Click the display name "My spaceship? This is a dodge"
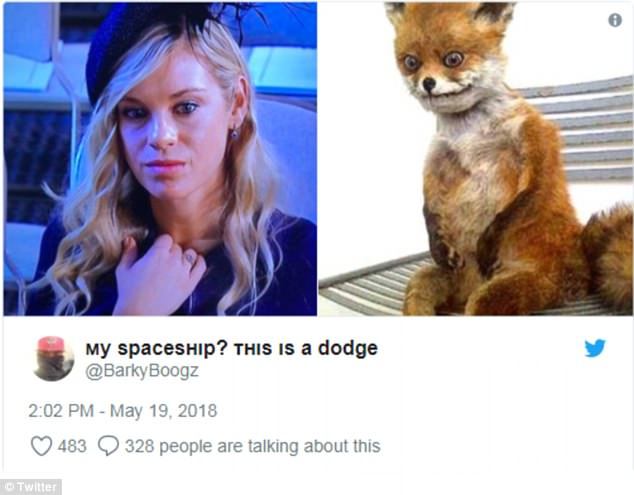Viewport: 634px width, 495px height. 232,348
